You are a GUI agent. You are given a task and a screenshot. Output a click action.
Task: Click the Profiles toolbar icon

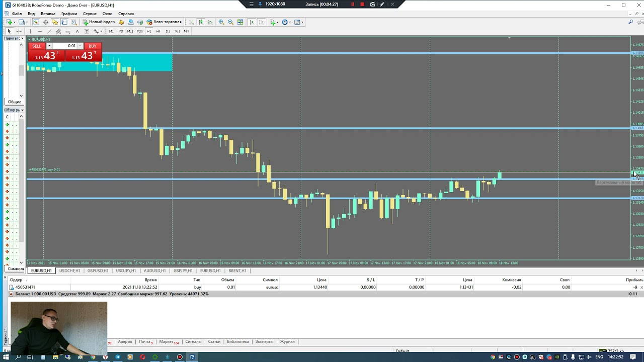22,22
